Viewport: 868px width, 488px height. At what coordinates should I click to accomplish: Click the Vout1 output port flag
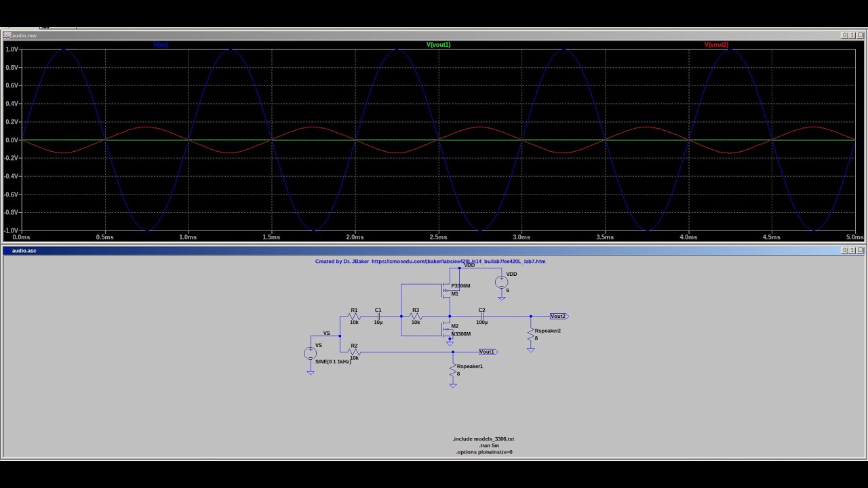(x=488, y=352)
